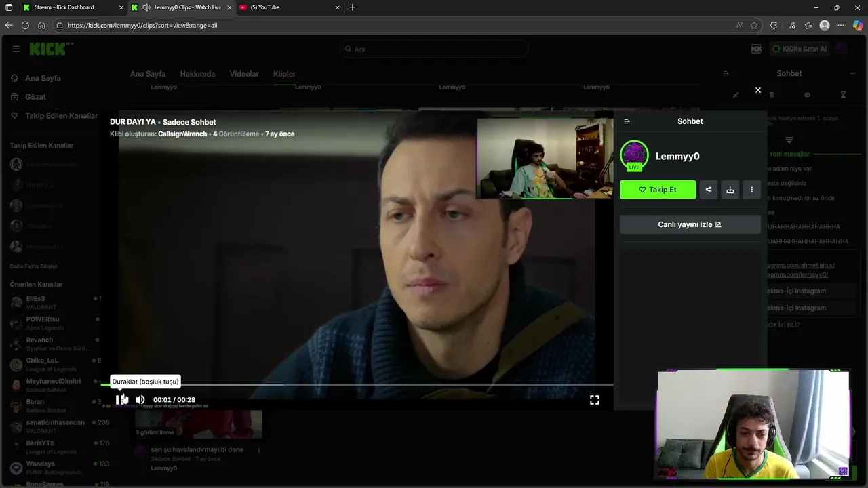Switch to the (5) YouTube browser tab

pyautogui.click(x=289, y=7)
